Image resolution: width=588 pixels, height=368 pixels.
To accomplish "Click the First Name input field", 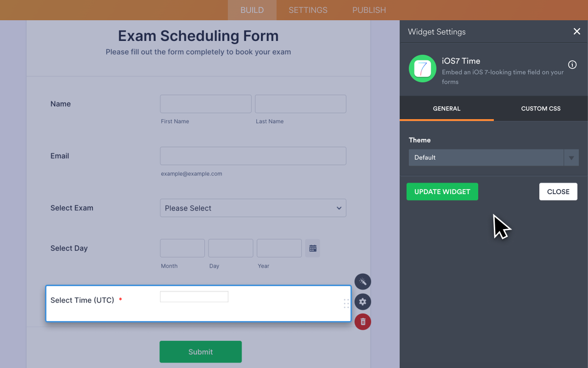I will coord(205,103).
